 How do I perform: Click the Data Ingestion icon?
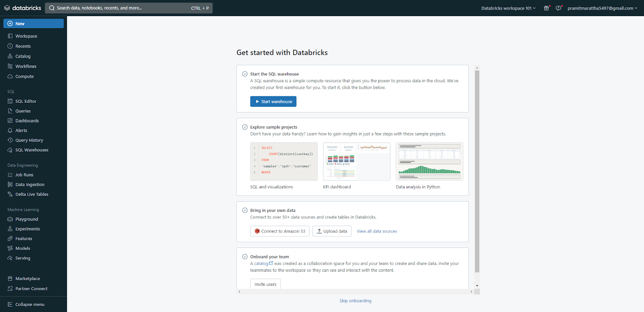[x=10, y=184]
